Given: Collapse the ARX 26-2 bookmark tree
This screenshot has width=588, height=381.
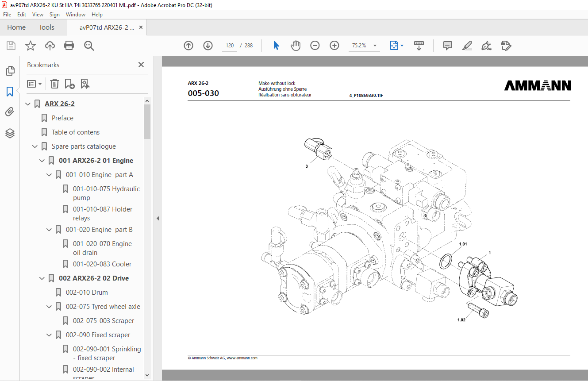Looking at the screenshot, I should point(28,104).
